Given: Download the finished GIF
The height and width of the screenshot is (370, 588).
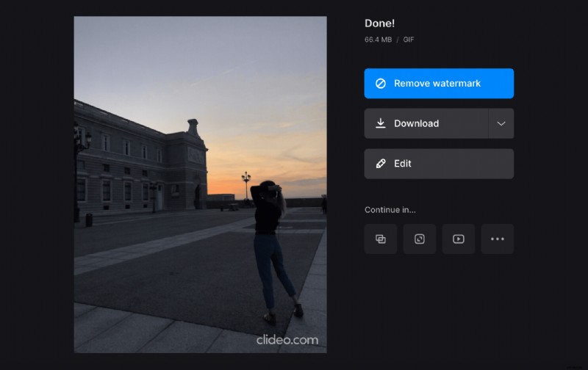Looking at the screenshot, I should click(x=426, y=123).
